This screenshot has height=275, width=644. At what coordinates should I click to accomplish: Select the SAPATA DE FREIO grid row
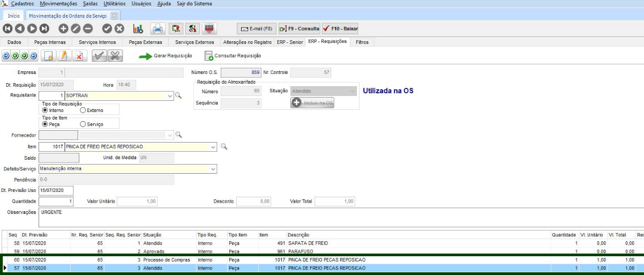click(x=322, y=243)
